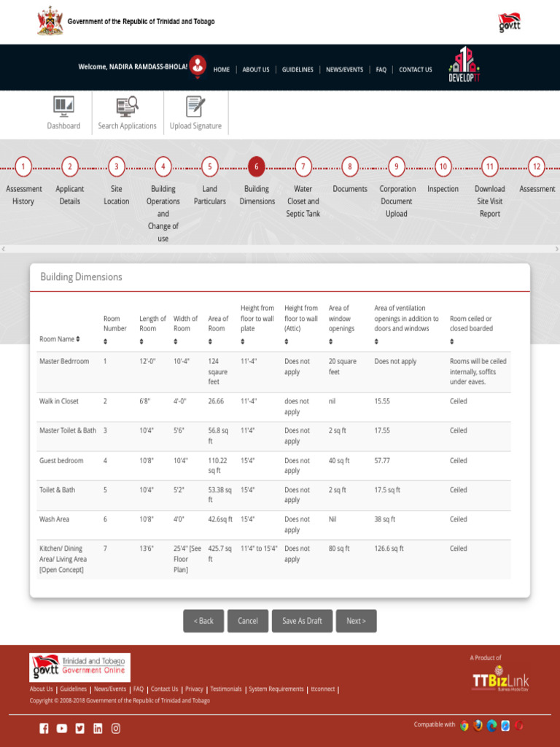The height and width of the screenshot is (747, 560).
Task: Go to step 3 Site Location
Action: click(117, 167)
